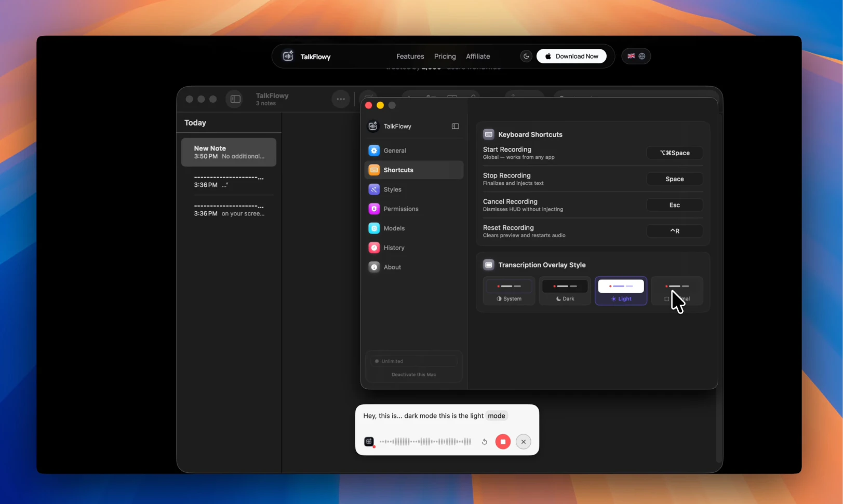Screen dimensions: 843x504
Task: Select the rightmost overlay style under the cursor
Action: pos(677,291)
